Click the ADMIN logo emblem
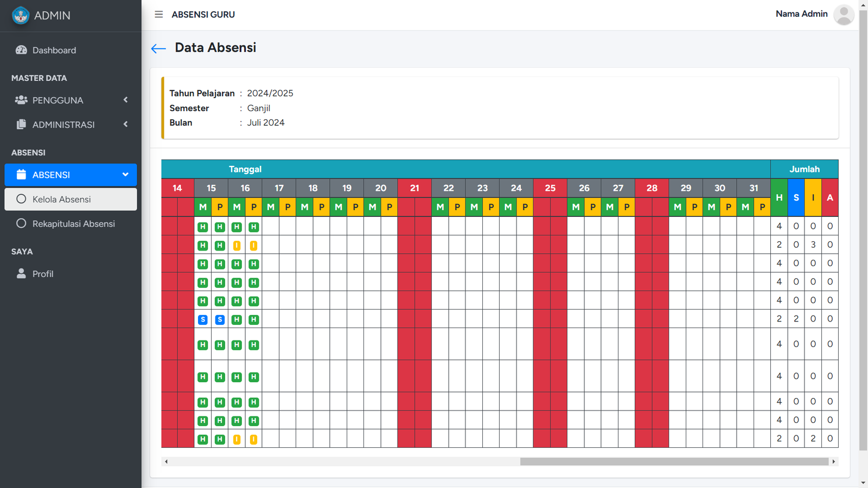The width and height of the screenshot is (868, 488). pyautogui.click(x=21, y=16)
